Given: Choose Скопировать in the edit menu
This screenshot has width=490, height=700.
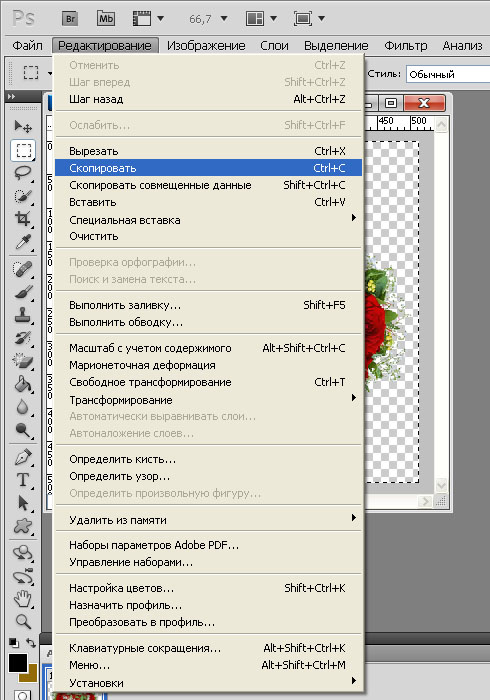Looking at the screenshot, I should (208, 168).
